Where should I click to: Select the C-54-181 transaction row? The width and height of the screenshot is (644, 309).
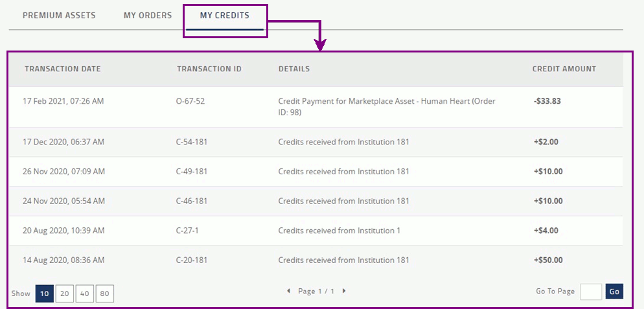316,142
